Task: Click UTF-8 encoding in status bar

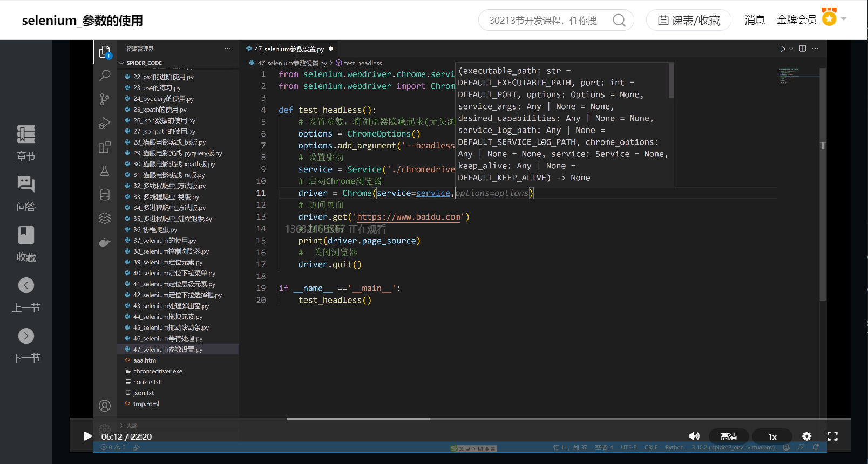Action: pos(628,447)
